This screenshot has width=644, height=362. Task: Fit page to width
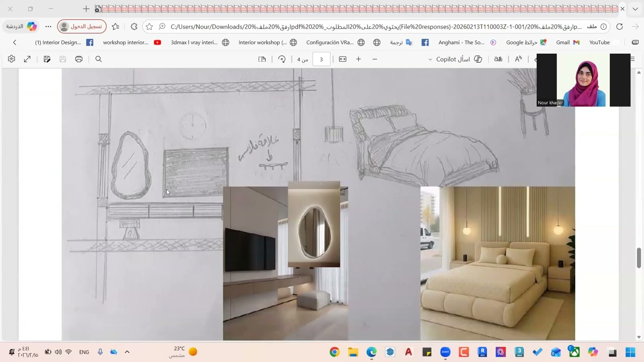[x=343, y=59]
